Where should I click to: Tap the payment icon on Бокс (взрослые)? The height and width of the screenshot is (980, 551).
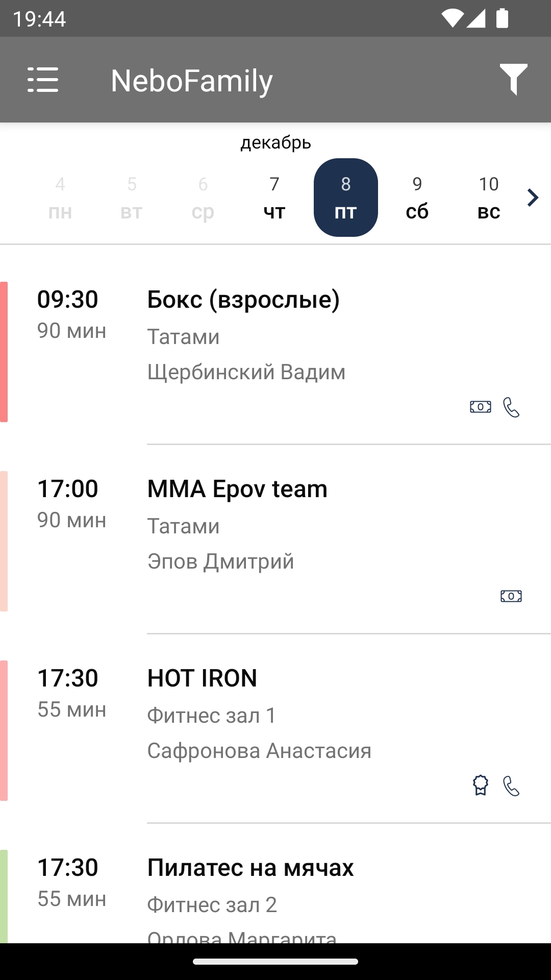(x=481, y=407)
